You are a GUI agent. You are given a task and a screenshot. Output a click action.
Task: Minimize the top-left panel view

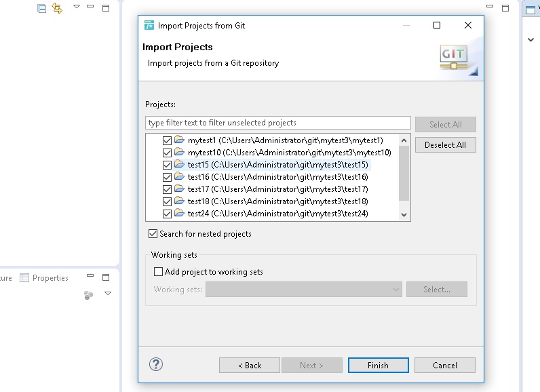90,6
